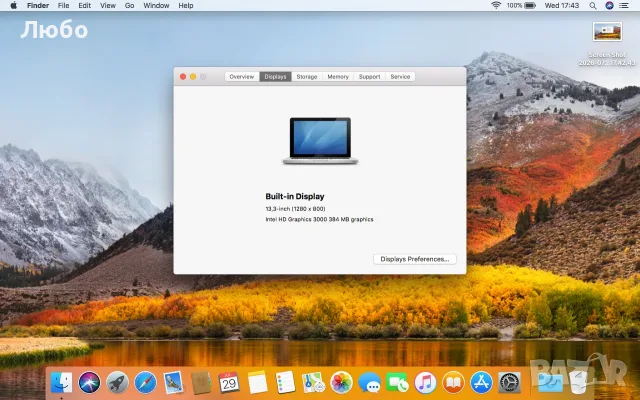Viewport: 640px width, 400px height.
Task: Go to the Support tab
Action: [x=369, y=77]
